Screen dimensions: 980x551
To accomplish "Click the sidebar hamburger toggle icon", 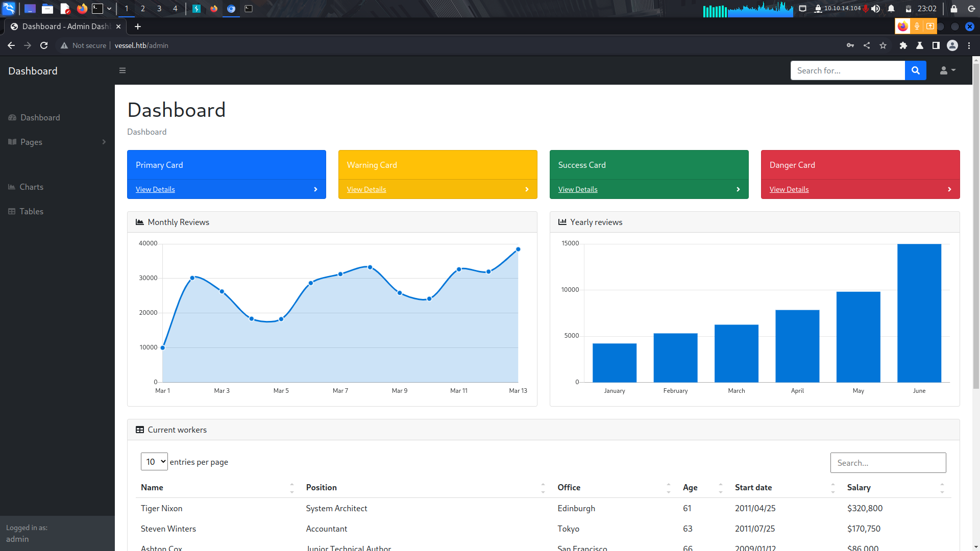I will (122, 70).
